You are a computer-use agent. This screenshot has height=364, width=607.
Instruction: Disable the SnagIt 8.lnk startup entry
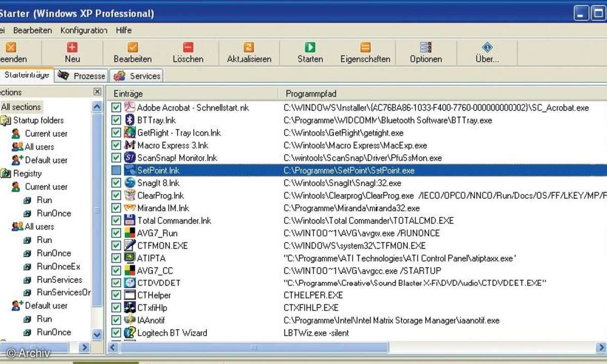pyautogui.click(x=116, y=183)
